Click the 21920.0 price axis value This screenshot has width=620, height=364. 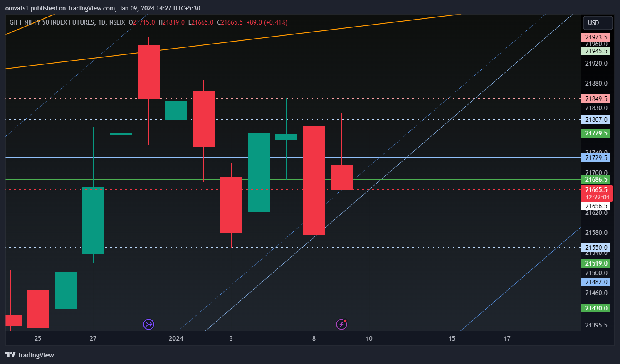pos(596,64)
